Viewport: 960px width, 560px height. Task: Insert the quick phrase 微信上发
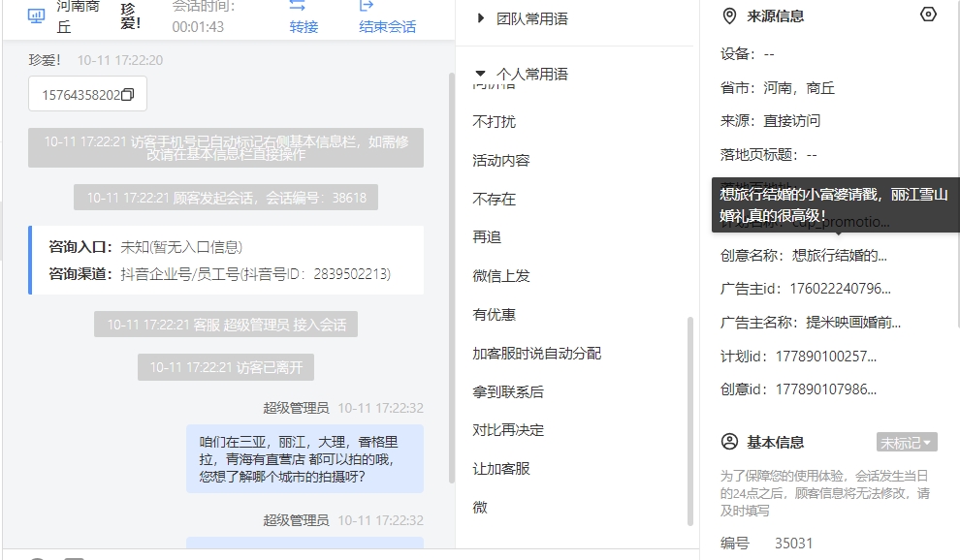point(500,276)
